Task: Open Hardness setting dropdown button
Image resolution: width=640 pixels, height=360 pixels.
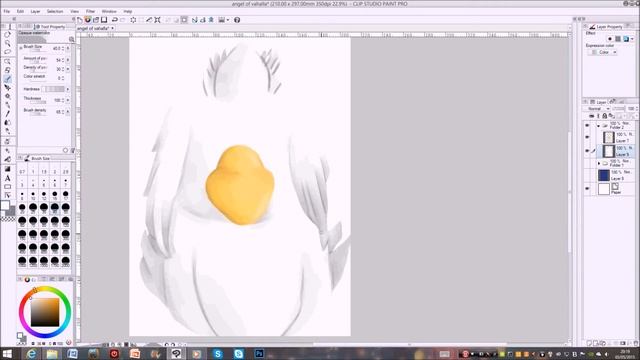Action: (68, 89)
